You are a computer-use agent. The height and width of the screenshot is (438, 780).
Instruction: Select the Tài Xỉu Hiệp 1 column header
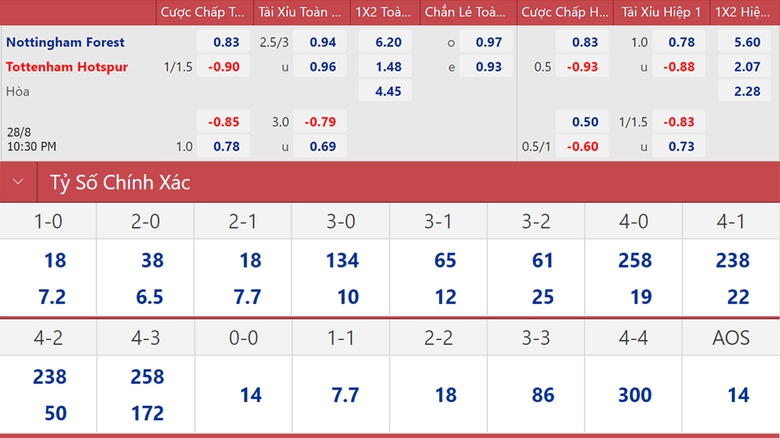(662, 13)
